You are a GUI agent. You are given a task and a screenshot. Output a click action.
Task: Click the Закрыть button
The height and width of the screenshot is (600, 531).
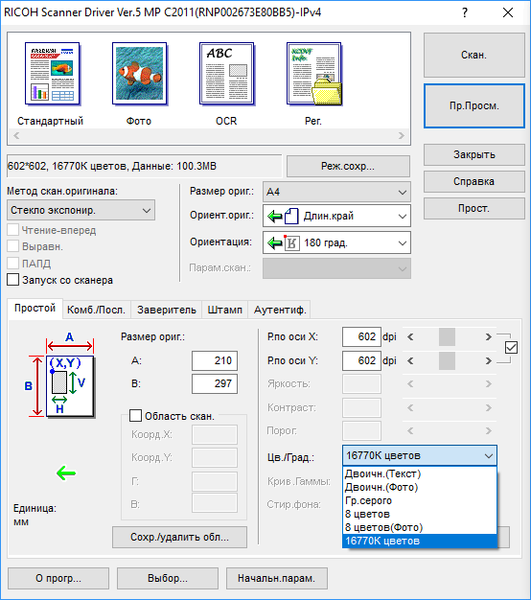(474, 155)
